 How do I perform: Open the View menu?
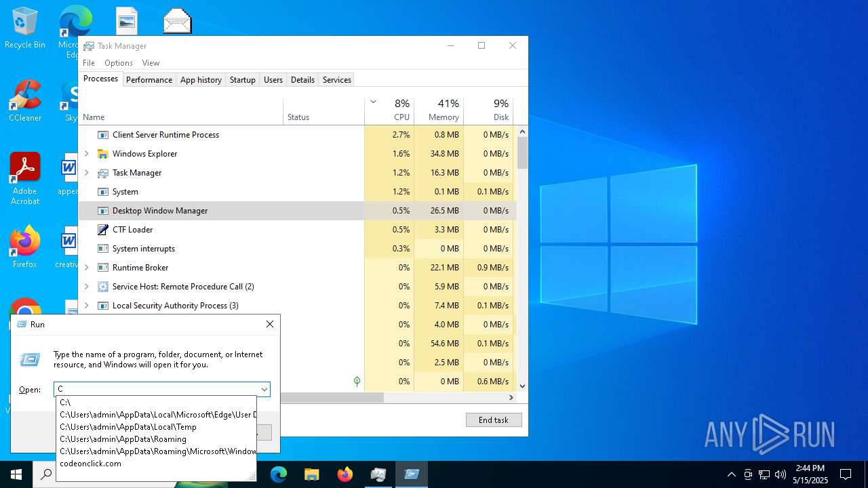click(x=151, y=63)
